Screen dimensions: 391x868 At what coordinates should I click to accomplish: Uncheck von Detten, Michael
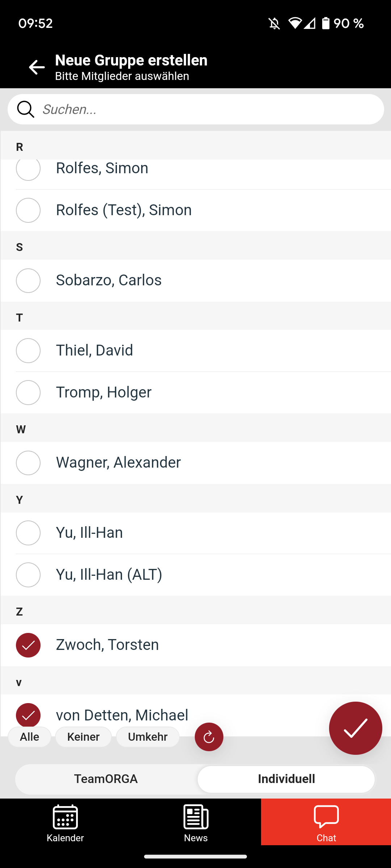[28, 715]
